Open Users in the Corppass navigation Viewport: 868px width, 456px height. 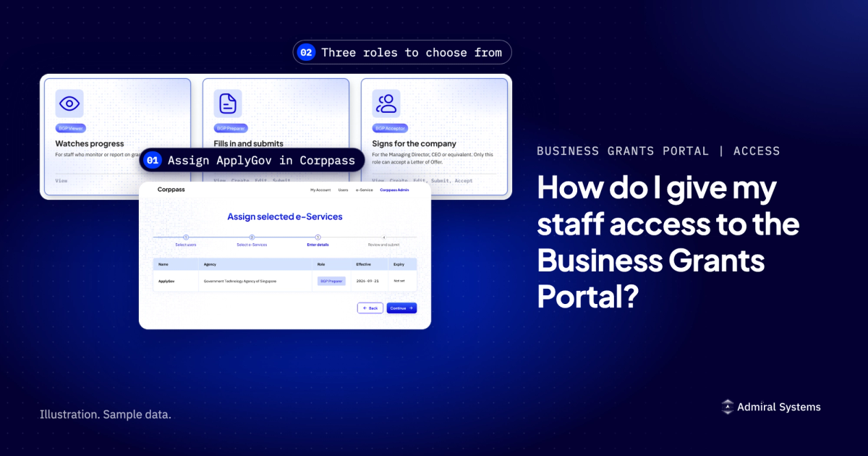click(x=344, y=190)
